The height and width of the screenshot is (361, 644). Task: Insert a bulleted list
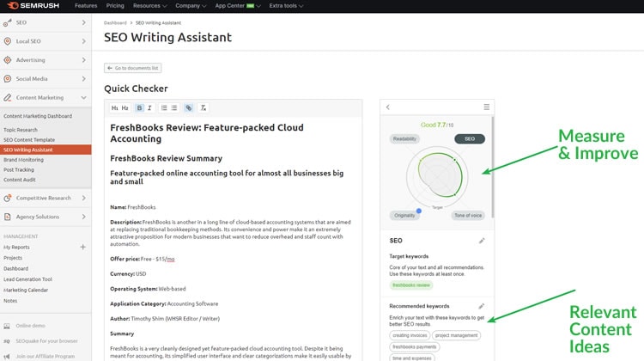pos(174,107)
